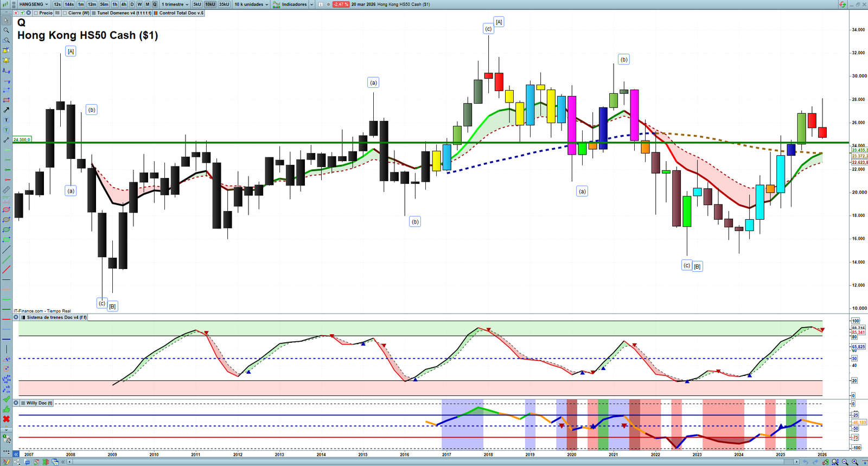Switch to the M monthly timeframe button

[x=147, y=4]
